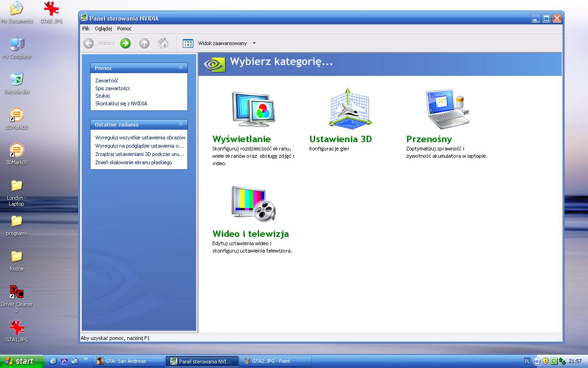Open Wyreguluj na podglądzie ustawienia task

click(x=140, y=146)
